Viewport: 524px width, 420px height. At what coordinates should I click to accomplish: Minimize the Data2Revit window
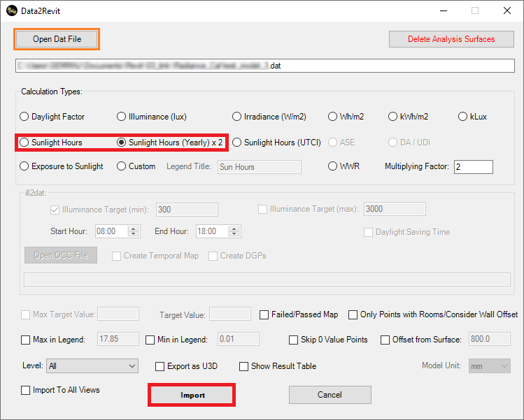tap(444, 10)
